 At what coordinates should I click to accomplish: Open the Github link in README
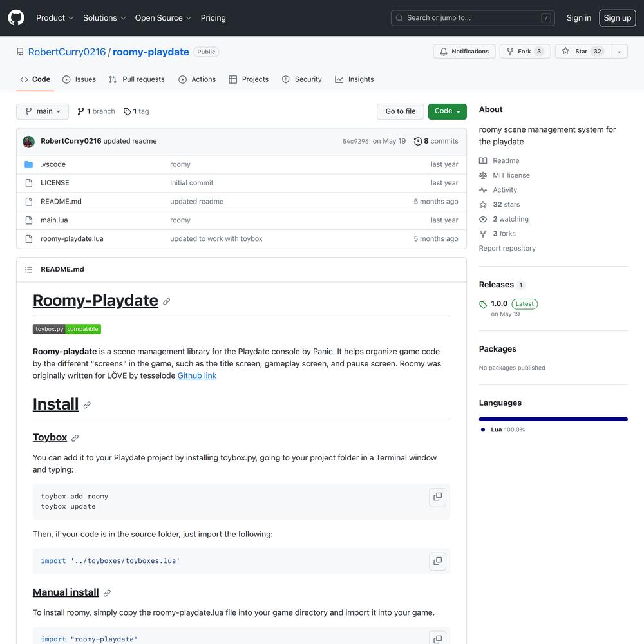tap(196, 376)
